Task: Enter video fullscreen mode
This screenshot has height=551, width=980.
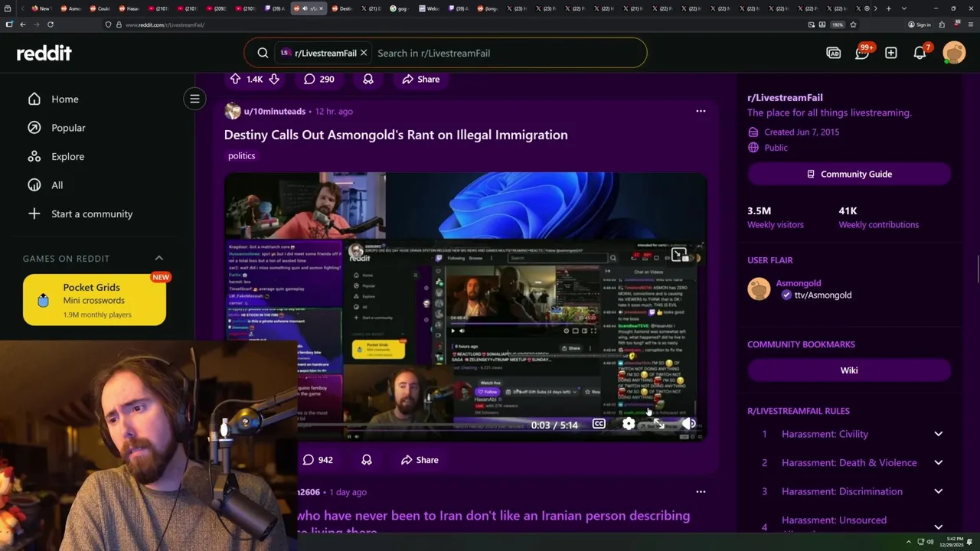Action: click(x=659, y=424)
